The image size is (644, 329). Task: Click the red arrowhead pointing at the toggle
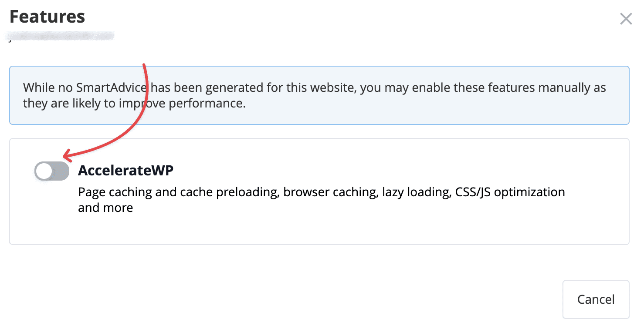67,155
